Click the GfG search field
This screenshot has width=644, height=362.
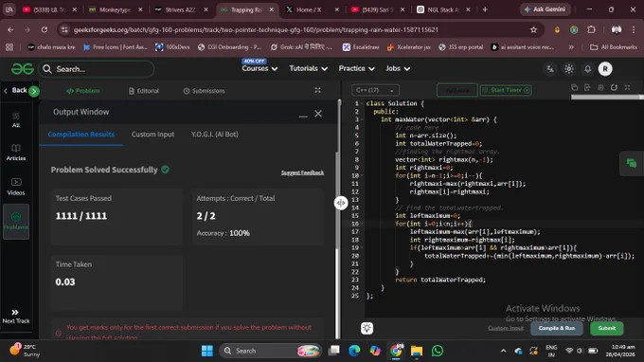(97, 69)
